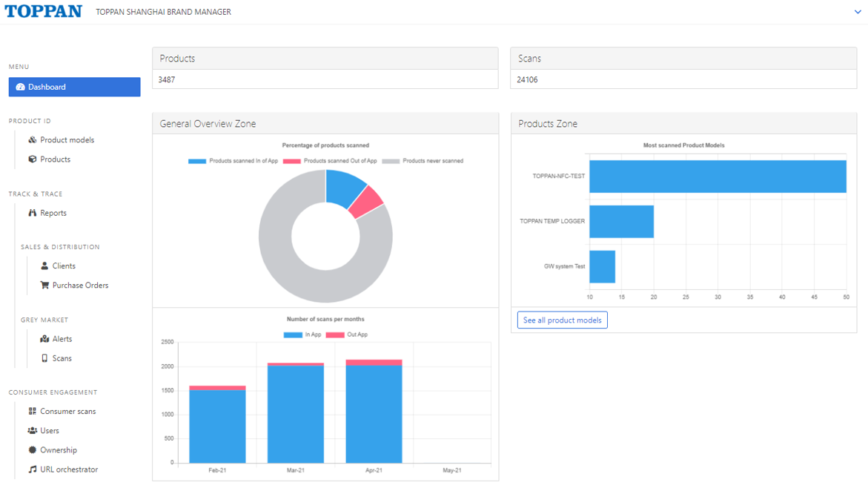Click the Reports binoculars icon
Image resolution: width=868 pixels, height=491 pixels.
coord(33,213)
